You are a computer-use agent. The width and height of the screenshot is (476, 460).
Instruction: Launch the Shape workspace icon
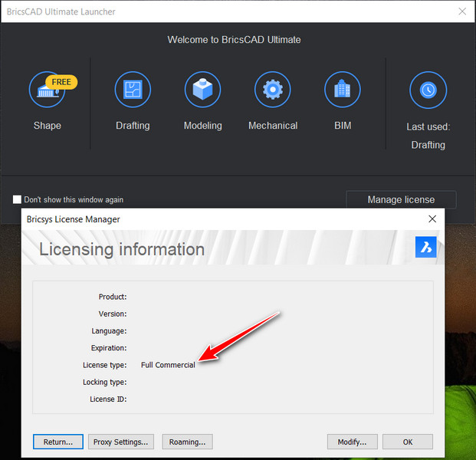click(x=47, y=90)
